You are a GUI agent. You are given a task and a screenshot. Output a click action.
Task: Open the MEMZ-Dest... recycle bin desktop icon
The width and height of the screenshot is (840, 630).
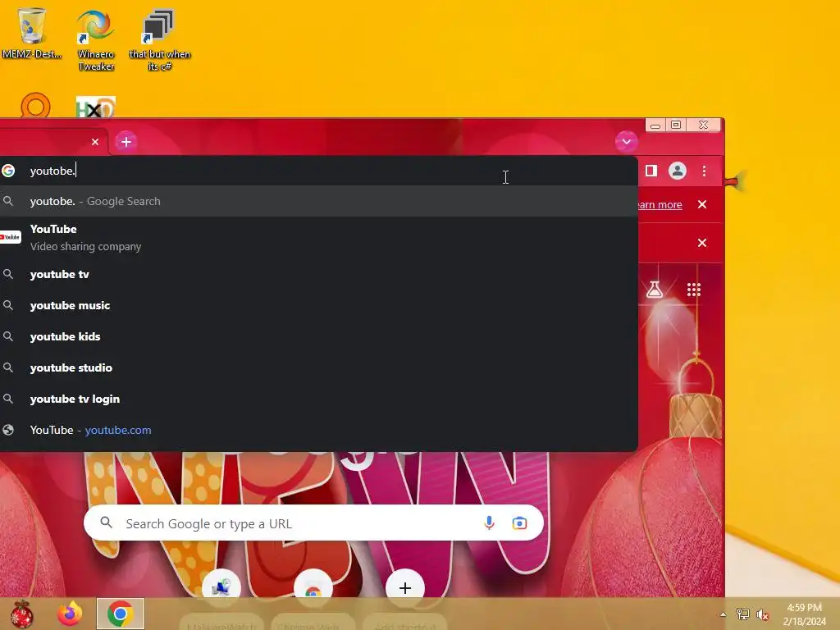pyautogui.click(x=32, y=33)
